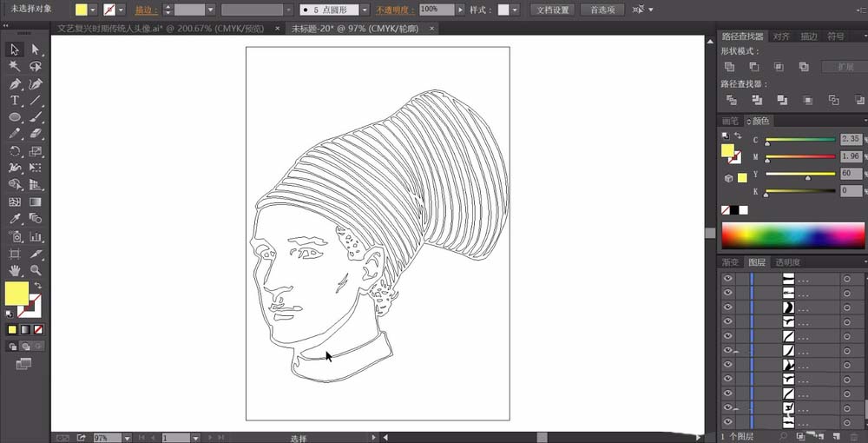Switch to 未标题-20 document tab
The image size is (868, 443).
pyautogui.click(x=355, y=29)
